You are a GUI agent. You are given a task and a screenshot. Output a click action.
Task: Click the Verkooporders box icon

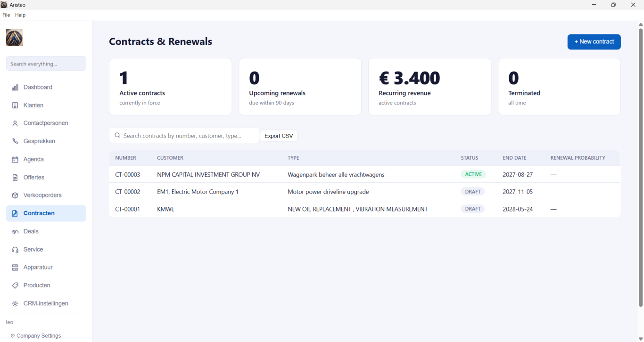[15, 195]
